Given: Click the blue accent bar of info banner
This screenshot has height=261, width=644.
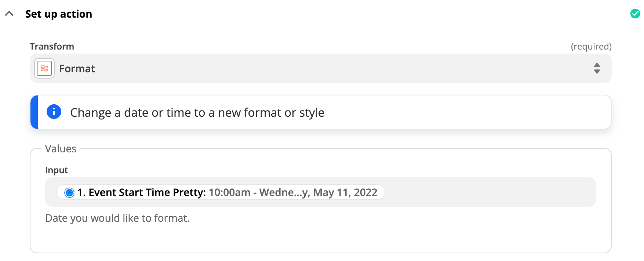Looking at the screenshot, I should pyautogui.click(x=34, y=112).
